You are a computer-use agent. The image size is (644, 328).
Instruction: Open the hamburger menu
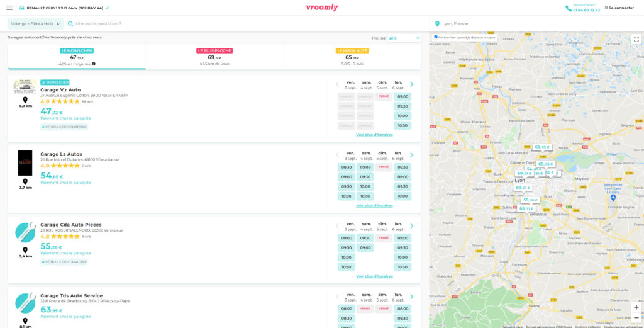click(x=9, y=8)
